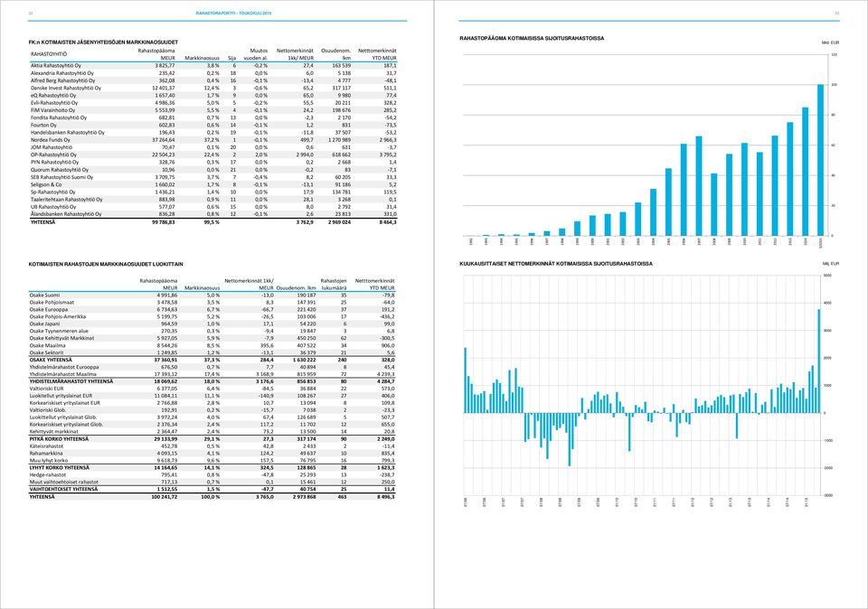
Task: Select the 'Hedge-rahastot' row name
Action: pyautogui.click(x=48, y=474)
